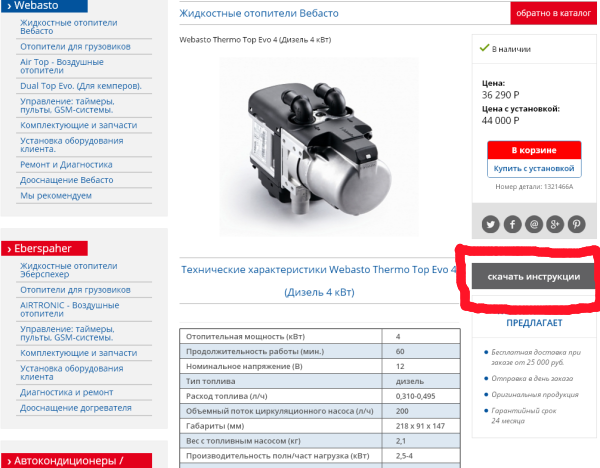600x468 pixels.
Task: Click the 'В наличии' availability status
Action: click(x=511, y=49)
